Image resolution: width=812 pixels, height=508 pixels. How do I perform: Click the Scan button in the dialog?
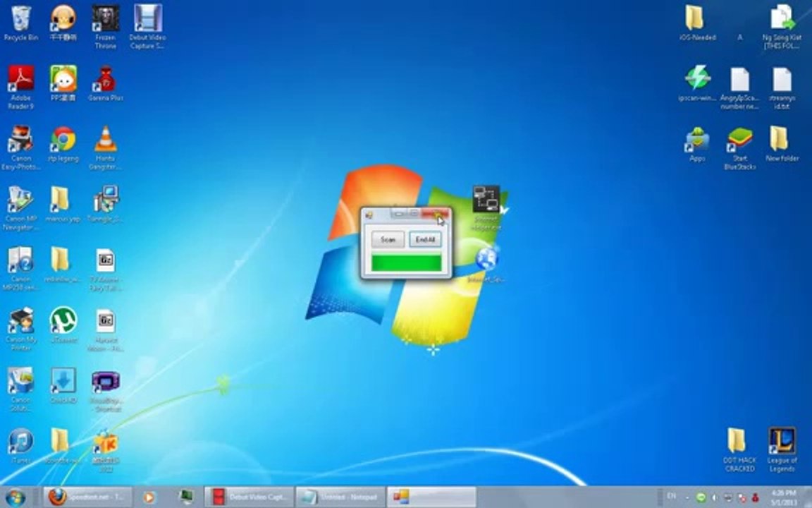[x=388, y=239]
